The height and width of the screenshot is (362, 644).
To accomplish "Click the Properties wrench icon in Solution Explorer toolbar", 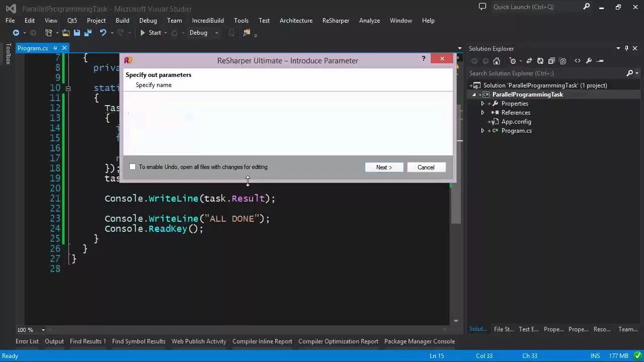I will point(589,61).
